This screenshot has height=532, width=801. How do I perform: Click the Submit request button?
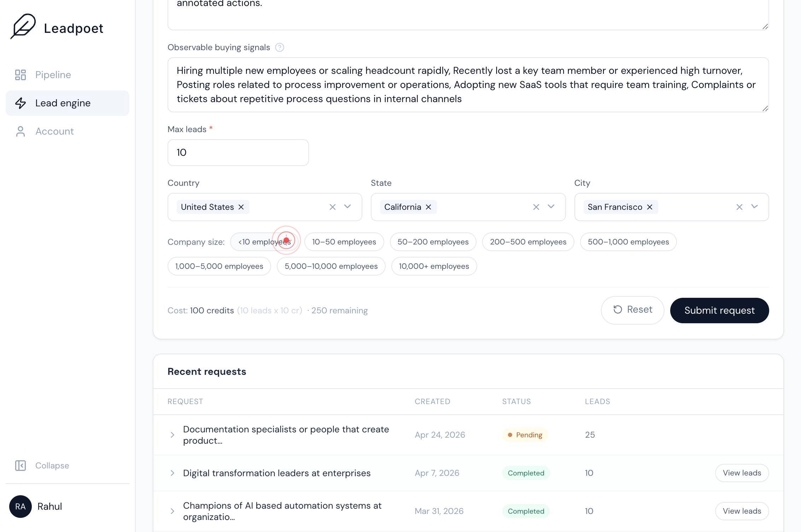coord(719,311)
